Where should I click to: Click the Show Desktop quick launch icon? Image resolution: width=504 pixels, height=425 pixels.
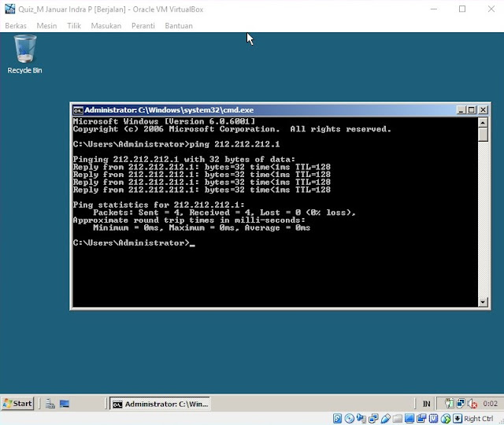coord(65,404)
